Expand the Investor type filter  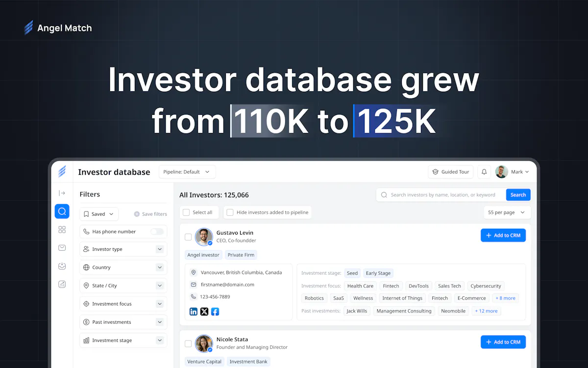pos(123,249)
